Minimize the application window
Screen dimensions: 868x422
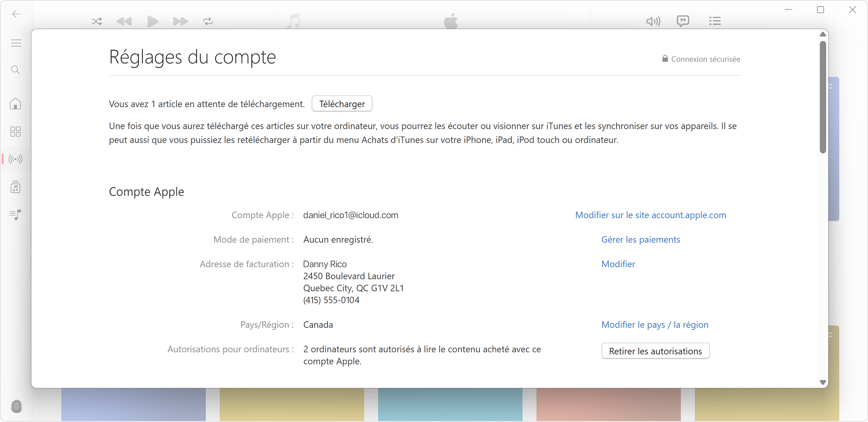(789, 10)
